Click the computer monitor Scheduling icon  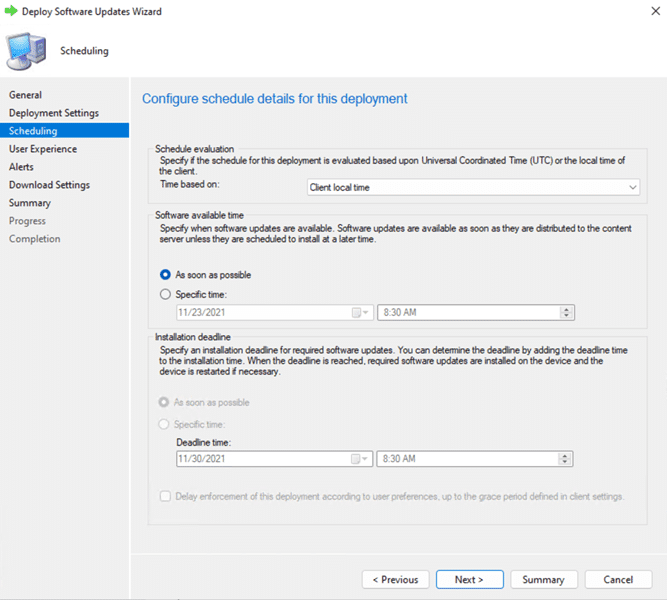point(29,49)
